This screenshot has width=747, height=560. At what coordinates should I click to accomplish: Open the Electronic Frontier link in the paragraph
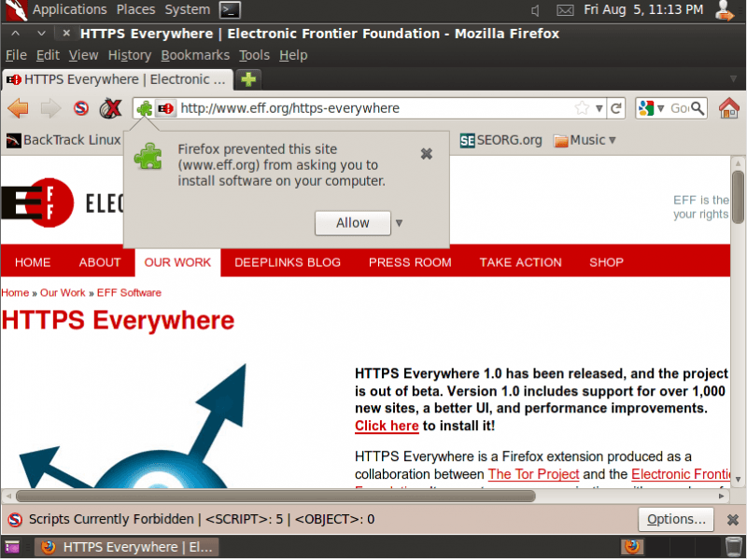tap(681, 474)
